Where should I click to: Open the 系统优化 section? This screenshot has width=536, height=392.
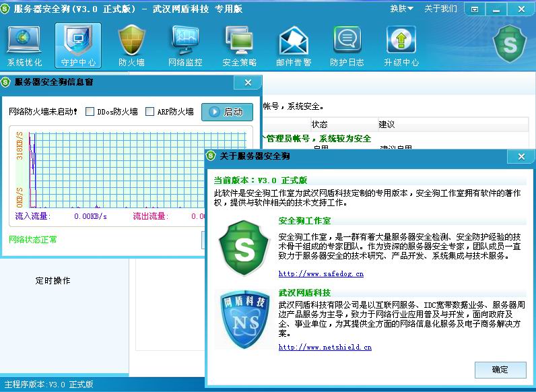24,46
